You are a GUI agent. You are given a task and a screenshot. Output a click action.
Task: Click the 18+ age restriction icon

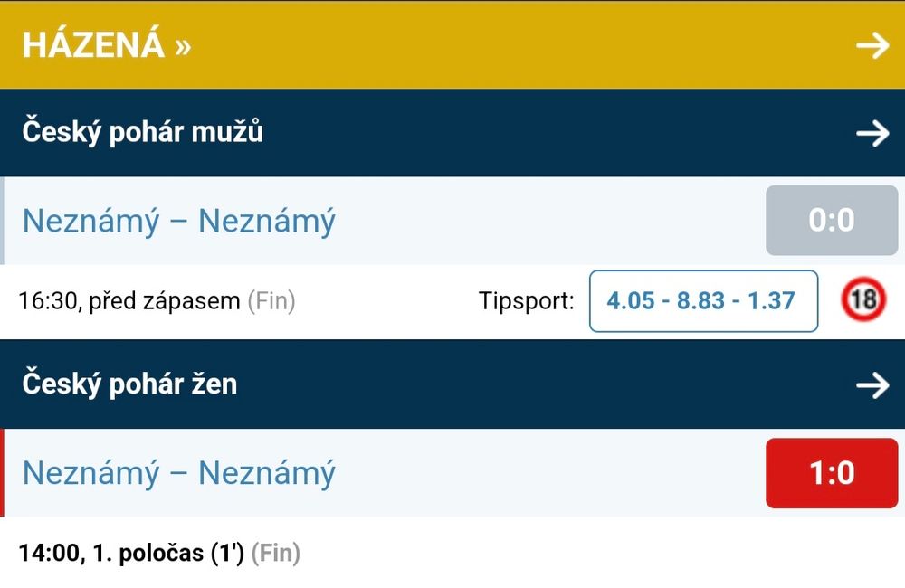863,301
